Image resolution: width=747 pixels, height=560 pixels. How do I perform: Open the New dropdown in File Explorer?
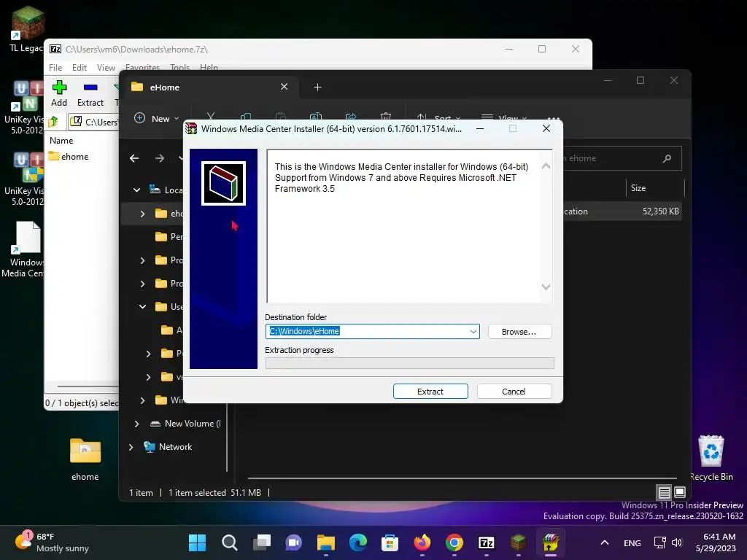(x=158, y=119)
